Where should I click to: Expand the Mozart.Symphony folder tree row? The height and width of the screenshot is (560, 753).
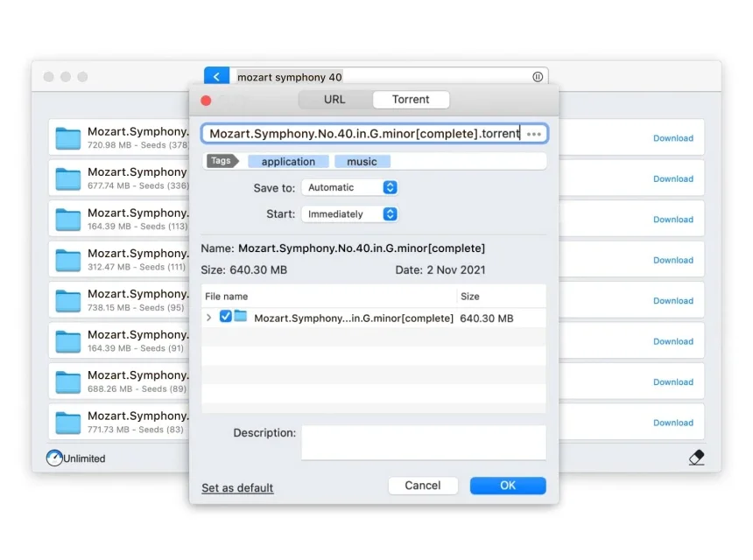tap(208, 318)
